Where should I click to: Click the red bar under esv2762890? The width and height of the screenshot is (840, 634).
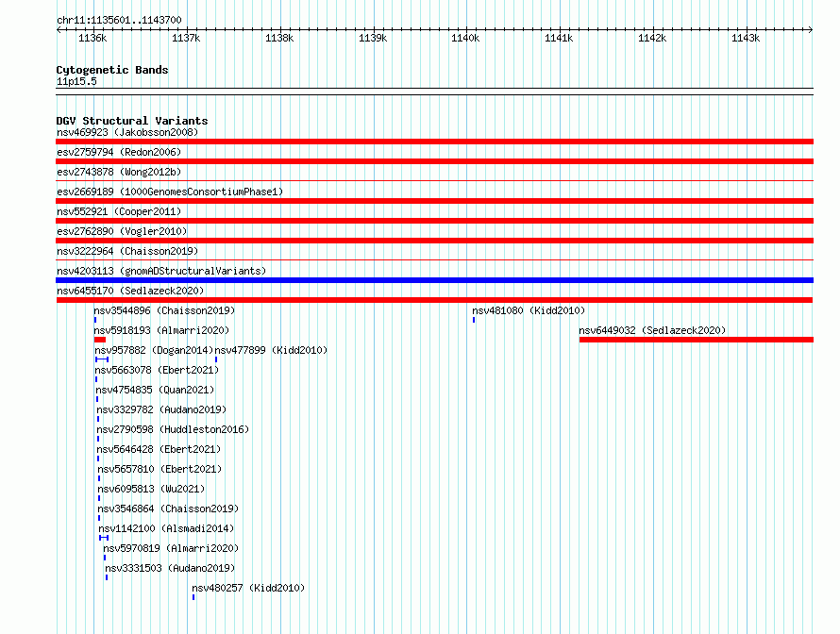pyautogui.click(x=434, y=241)
